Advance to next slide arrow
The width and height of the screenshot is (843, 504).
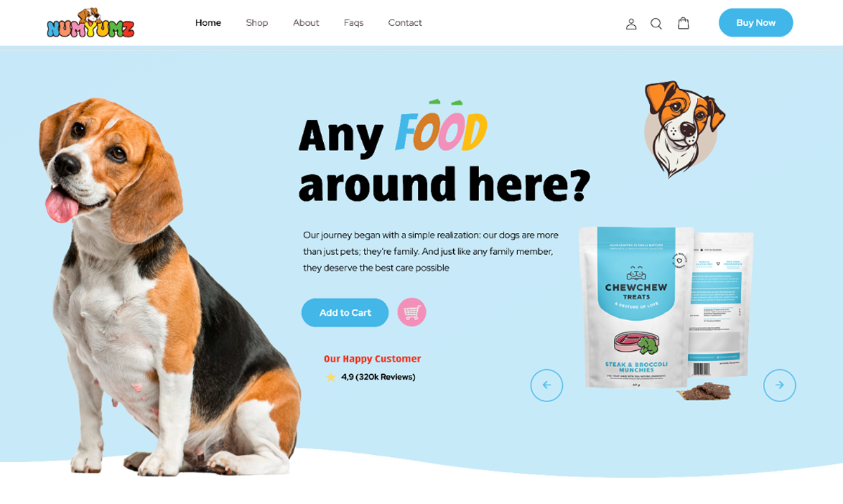tap(779, 385)
